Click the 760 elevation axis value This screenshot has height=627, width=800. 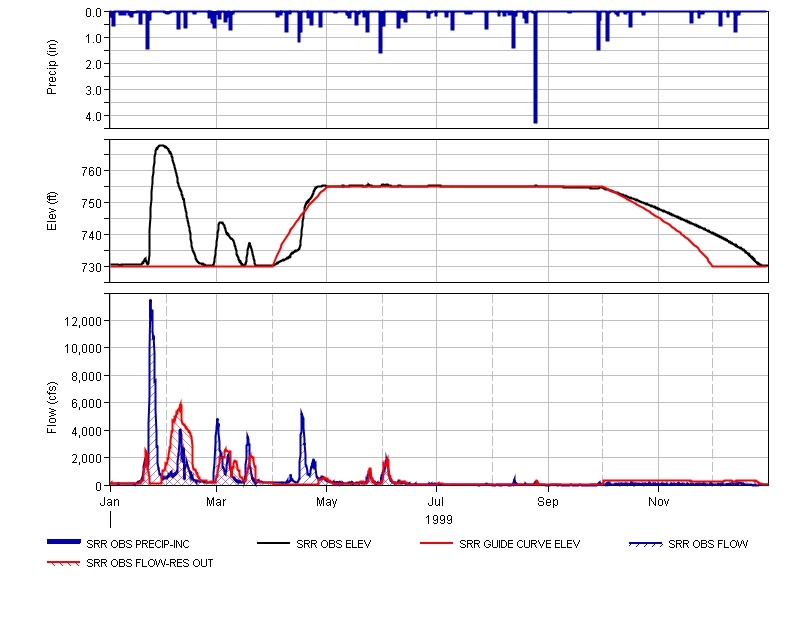tap(92, 171)
